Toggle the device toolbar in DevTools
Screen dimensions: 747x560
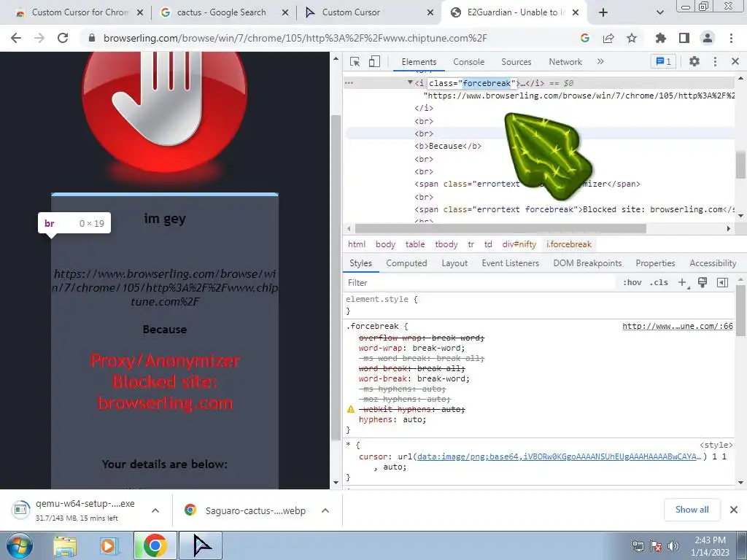[x=374, y=61]
